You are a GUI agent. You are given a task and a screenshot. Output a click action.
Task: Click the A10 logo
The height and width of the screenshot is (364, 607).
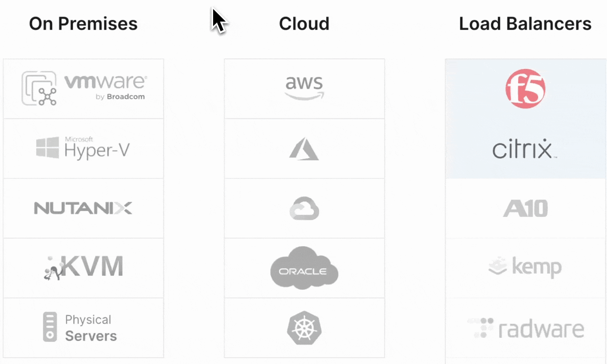[525, 208]
